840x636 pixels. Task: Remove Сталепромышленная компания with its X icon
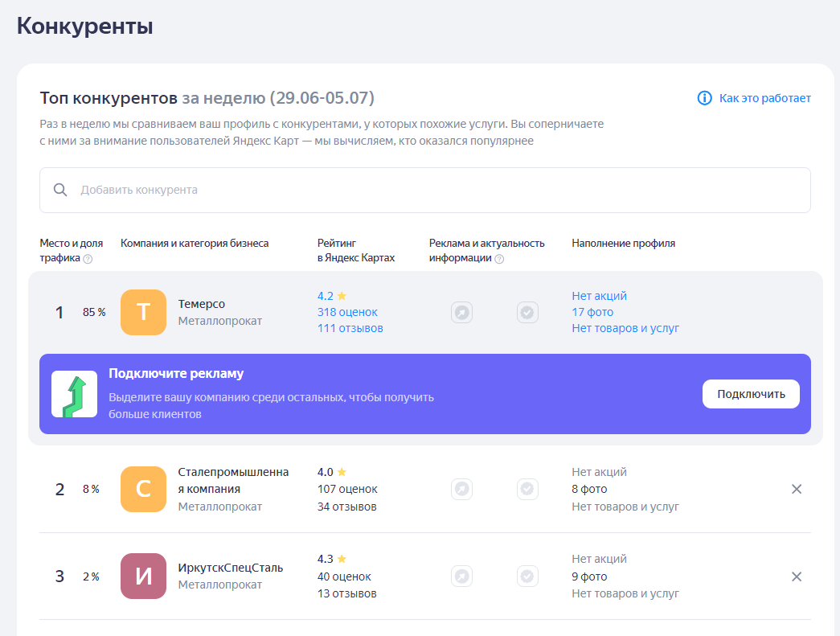(x=797, y=489)
